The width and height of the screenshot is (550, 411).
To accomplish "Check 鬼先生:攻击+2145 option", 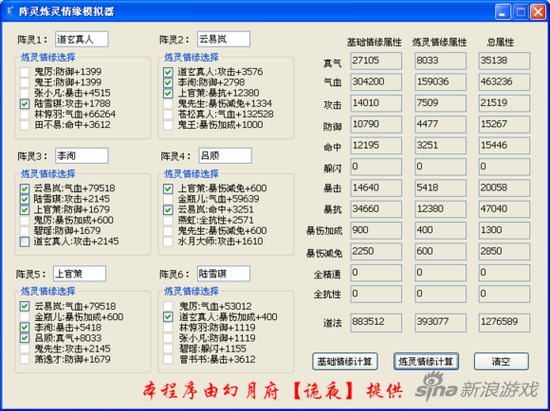I will pos(25,349).
